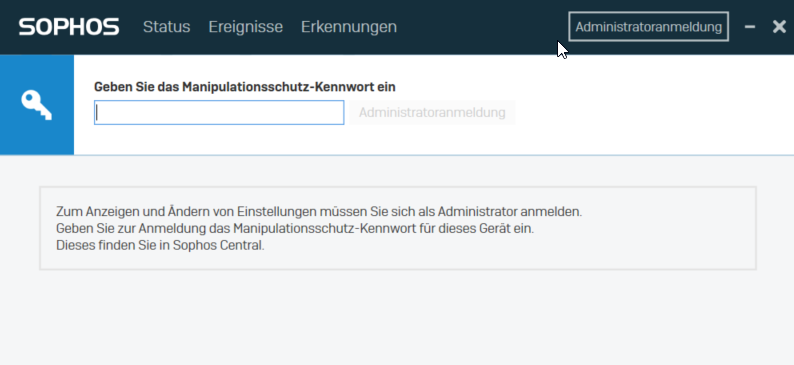Click heading 'Geben Sie das Manipulationsschutz-Kennwort ein'
Image resolution: width=794 pixels, height=365 pixels.
(245, 87)
